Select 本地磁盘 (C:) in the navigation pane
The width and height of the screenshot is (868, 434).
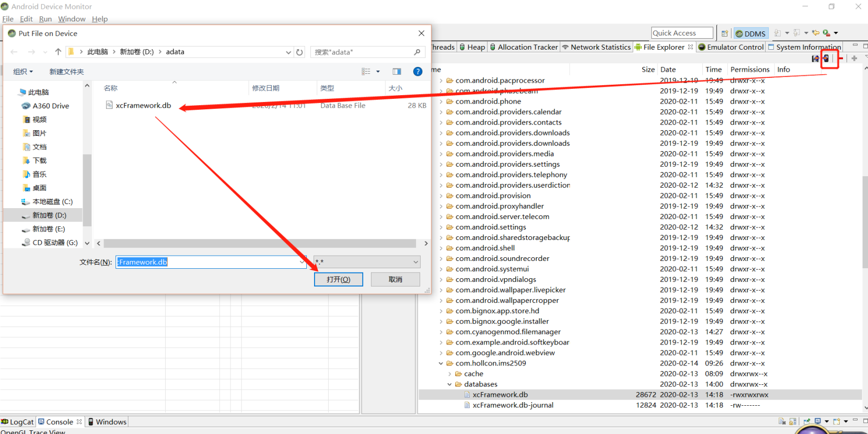[47, 201]
